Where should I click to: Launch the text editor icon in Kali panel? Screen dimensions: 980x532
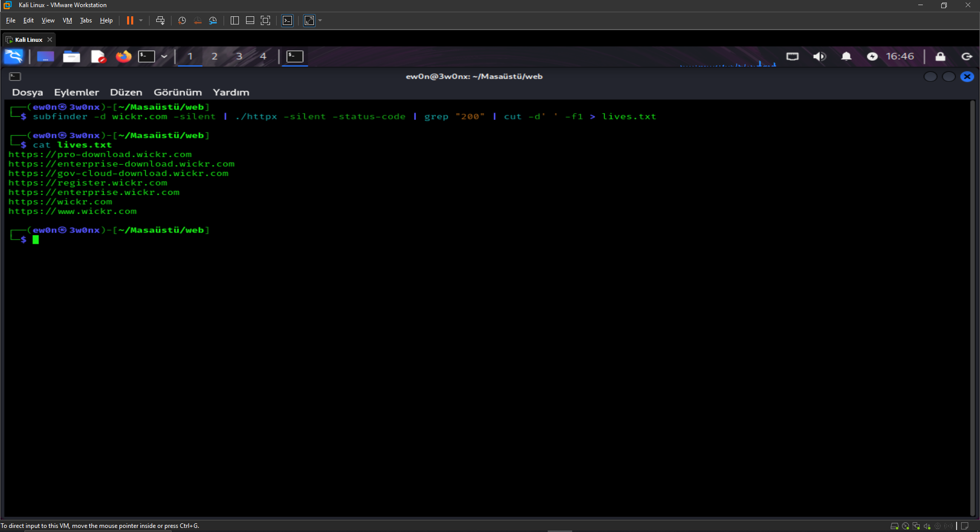(98, 56)
